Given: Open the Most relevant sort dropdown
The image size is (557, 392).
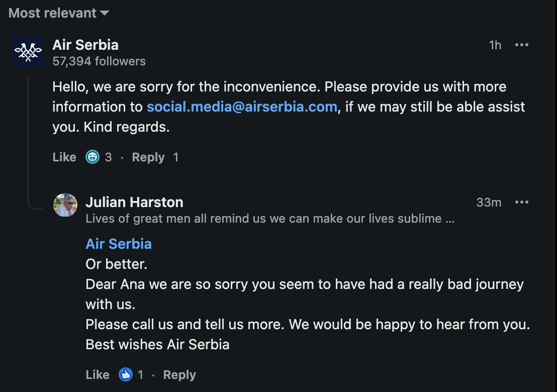Looking at the screenshot, I should tap(58, 13).
